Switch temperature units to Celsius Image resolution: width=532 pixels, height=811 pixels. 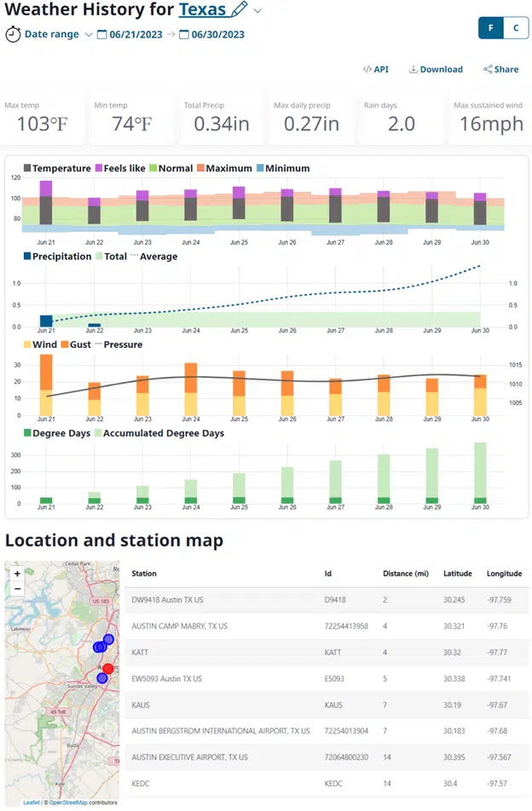coord(515,28)
